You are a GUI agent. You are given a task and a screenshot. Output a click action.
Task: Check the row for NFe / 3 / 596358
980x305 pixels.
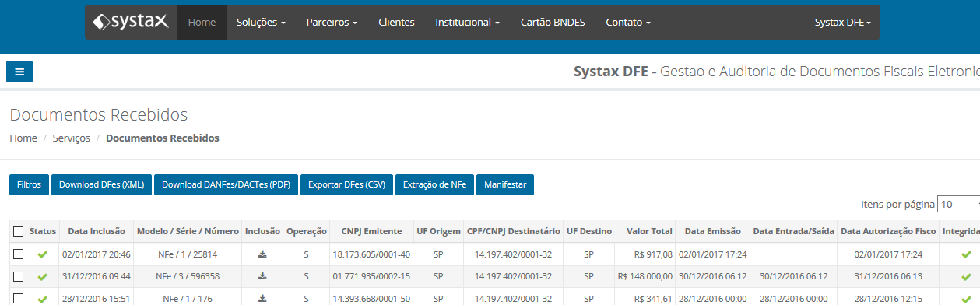coord(18,275)
